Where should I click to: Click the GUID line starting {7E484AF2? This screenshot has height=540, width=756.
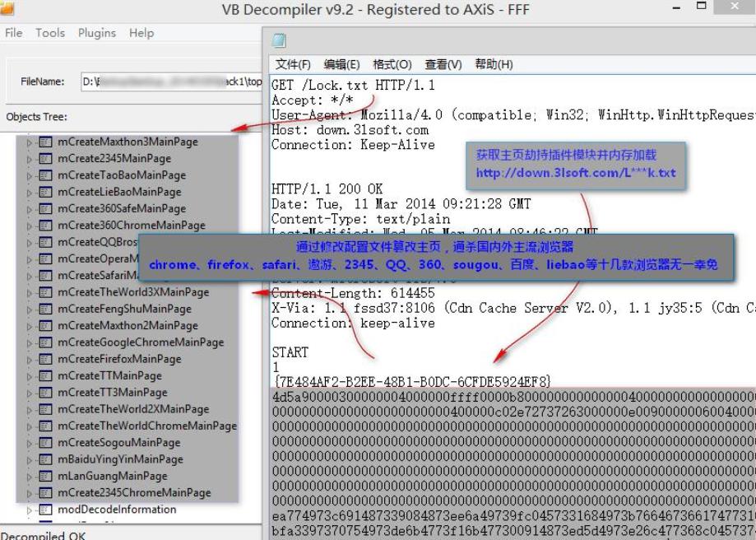point(412,382)
